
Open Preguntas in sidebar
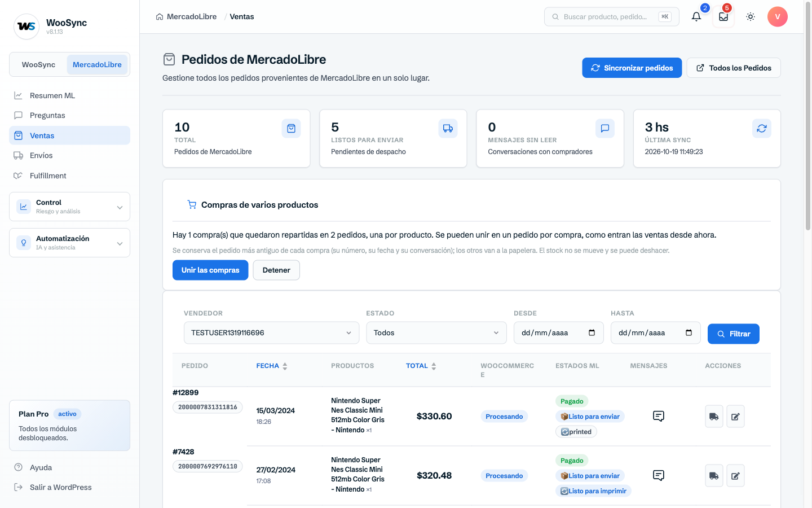69,115
